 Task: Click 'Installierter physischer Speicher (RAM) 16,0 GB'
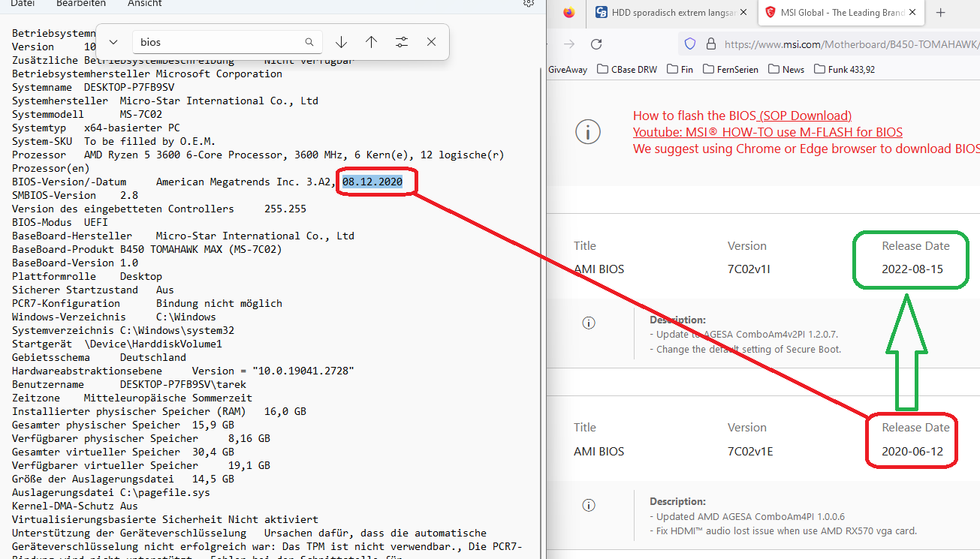159,411
